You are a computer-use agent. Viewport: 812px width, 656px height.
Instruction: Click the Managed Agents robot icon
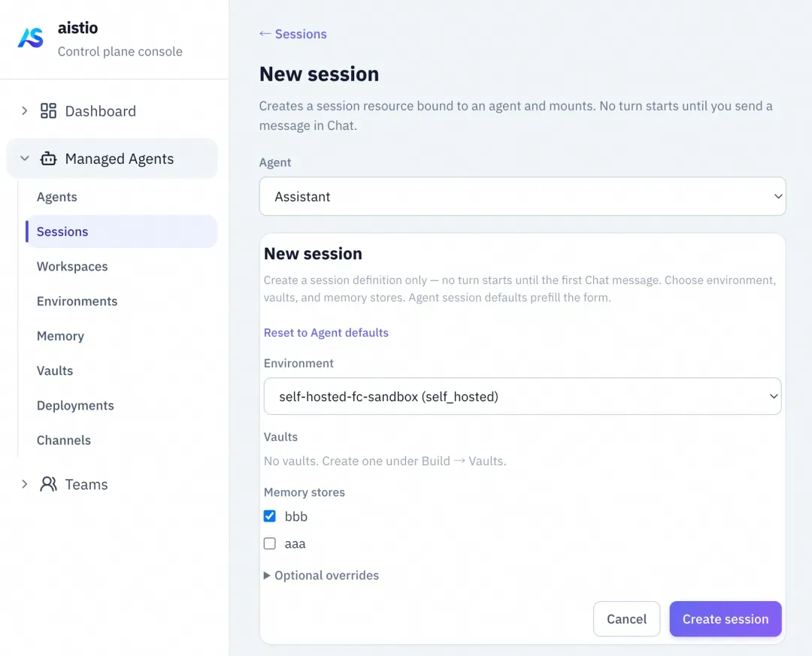click(48, 159)
